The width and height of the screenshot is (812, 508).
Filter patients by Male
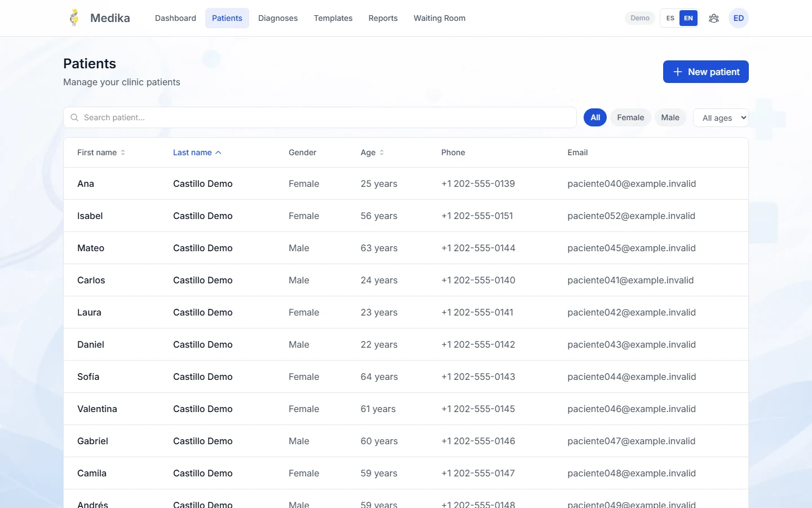tap(670, 117)
